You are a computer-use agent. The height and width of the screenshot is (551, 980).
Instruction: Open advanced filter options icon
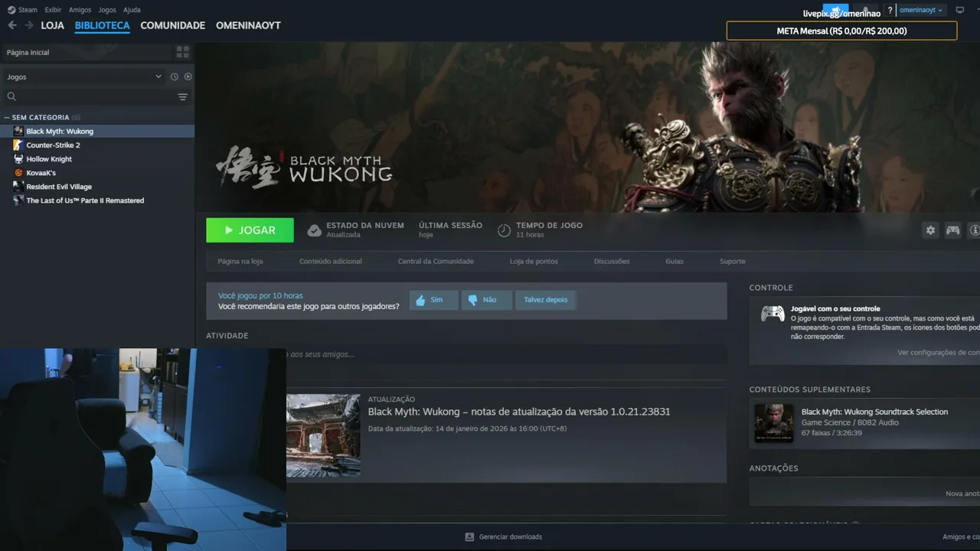pos(183,97)
